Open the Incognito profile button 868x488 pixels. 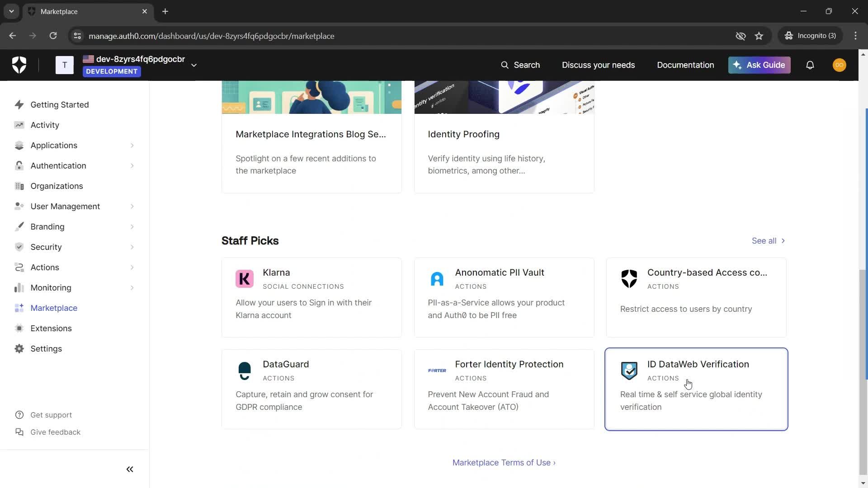pyautogui.click(x=811, y=36)
